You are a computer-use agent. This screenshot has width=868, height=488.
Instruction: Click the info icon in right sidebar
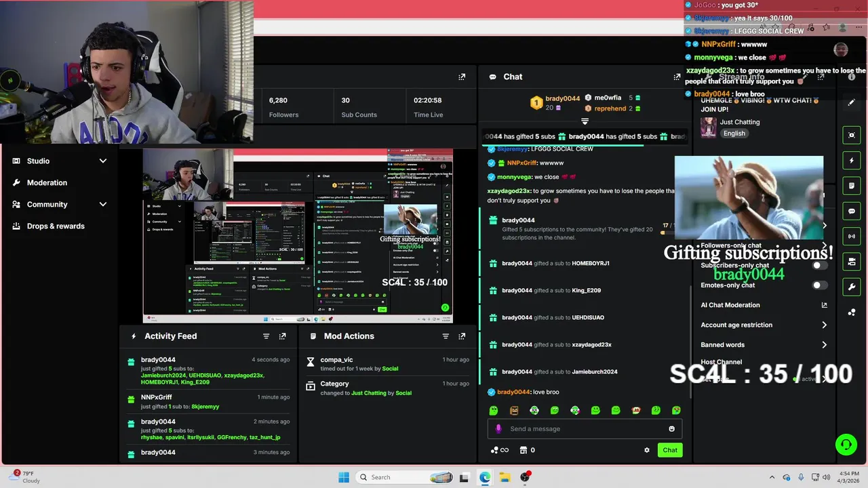pyautogui.click(x=852, y=77)
